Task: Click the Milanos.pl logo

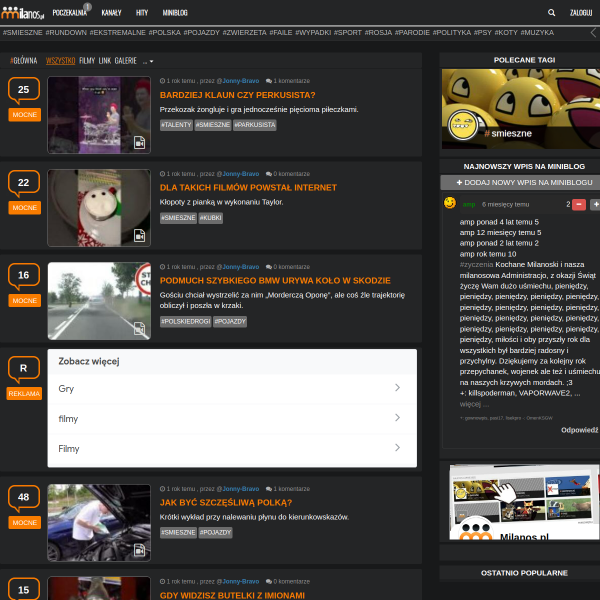Action: tap(22, 13)
